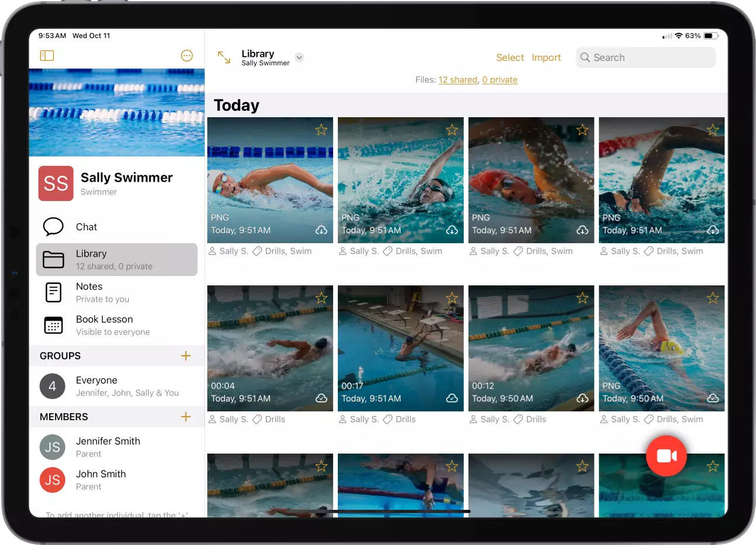The width and height of the screenshot is (756, 545).
Task: Open Notes, private to you
Action: click(117, 292)
